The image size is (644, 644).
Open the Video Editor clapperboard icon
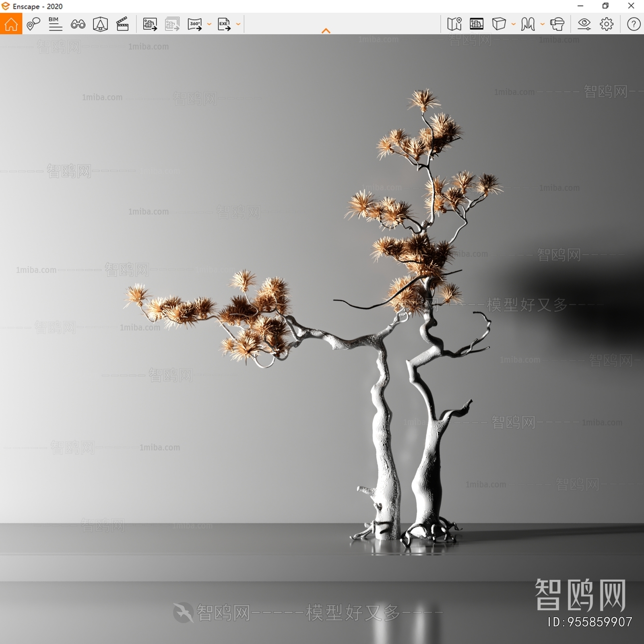point(122,24)
